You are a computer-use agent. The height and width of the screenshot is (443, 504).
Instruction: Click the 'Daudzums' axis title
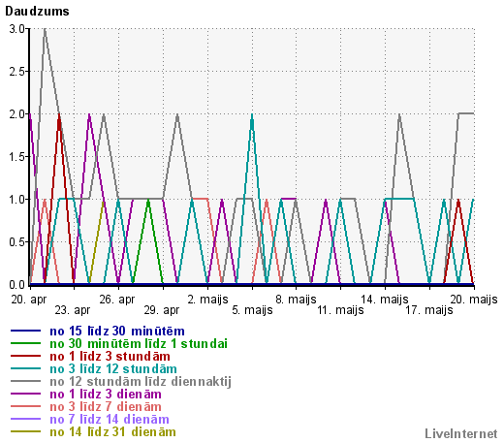coord(37,12)
